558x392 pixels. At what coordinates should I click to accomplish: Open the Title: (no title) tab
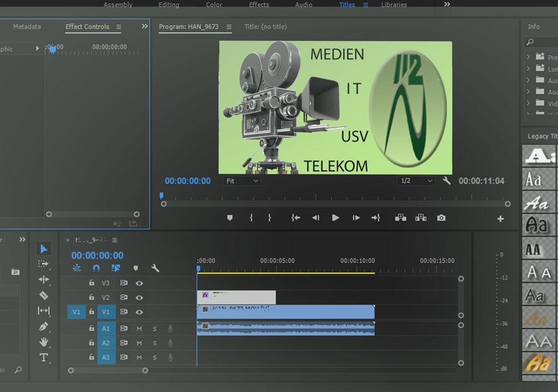[x=265, y=27]
